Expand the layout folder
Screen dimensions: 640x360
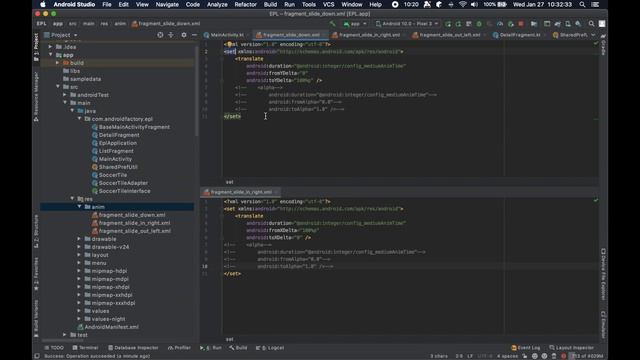[x=79, y=255]
